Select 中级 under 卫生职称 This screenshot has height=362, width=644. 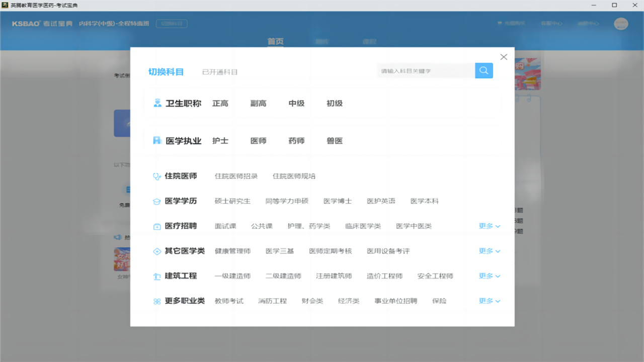click(x=296, y=103)
